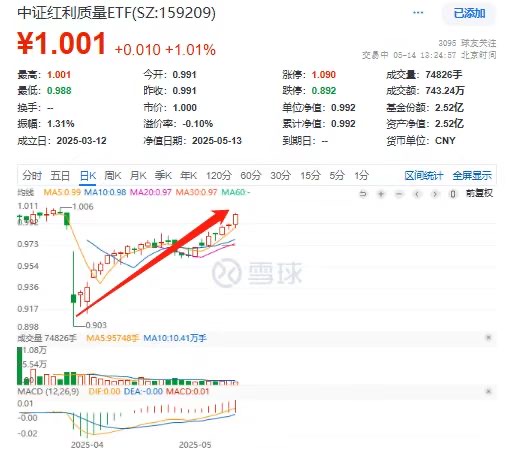Click the 已添加 watchlist button

point(469,13)
